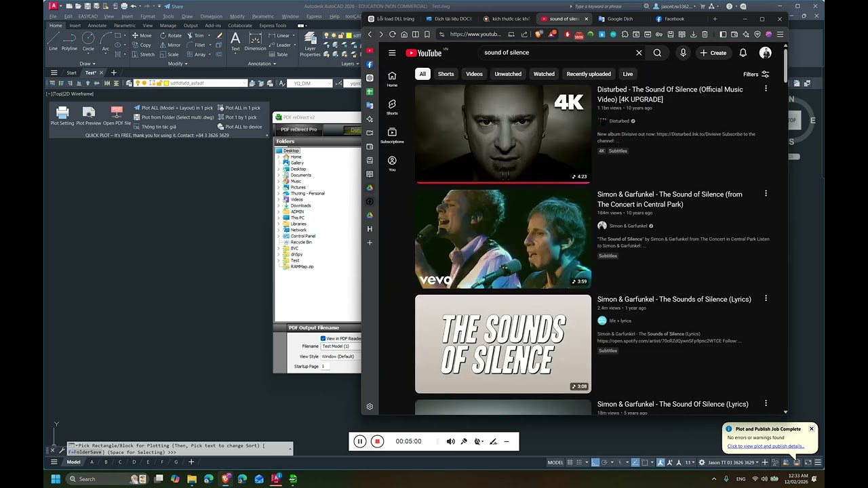The image size is (868, 488).
Task: Click Open PDF file icon
Action: click(x=117, y=116)
